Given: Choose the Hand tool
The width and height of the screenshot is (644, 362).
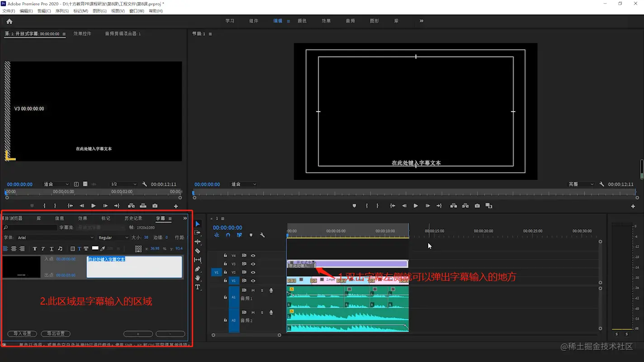Looking at the screenshot, I should (198, 278).
